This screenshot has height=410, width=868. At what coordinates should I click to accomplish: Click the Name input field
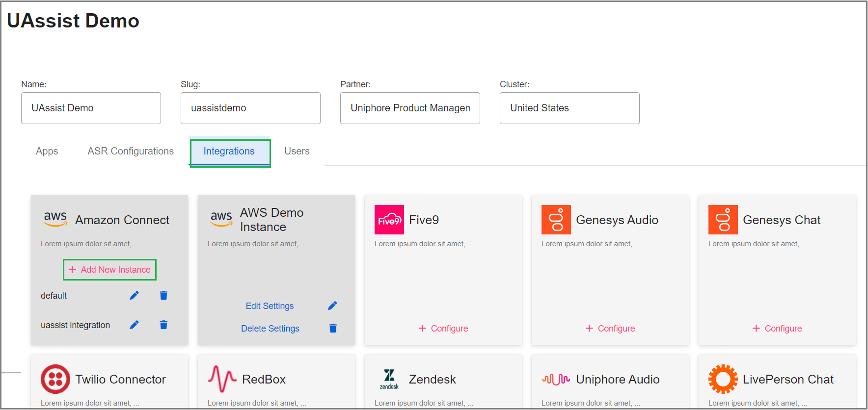click(x=91, y=108)
